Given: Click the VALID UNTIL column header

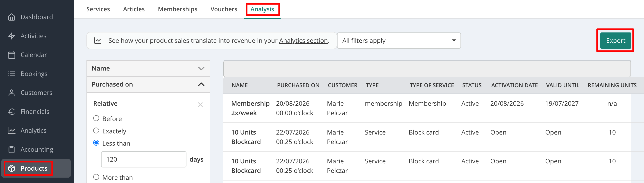Looking at the screenshot, I should point(562,85).
